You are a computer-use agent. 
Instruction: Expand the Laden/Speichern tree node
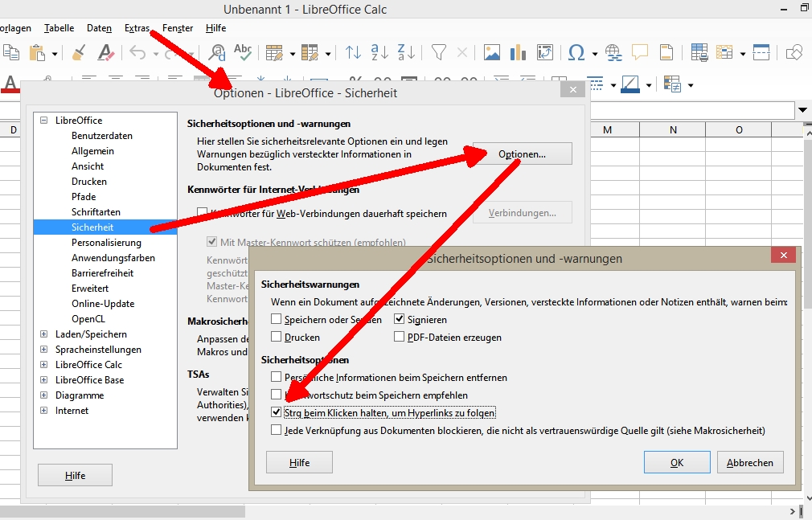click(x=44, y=334)
